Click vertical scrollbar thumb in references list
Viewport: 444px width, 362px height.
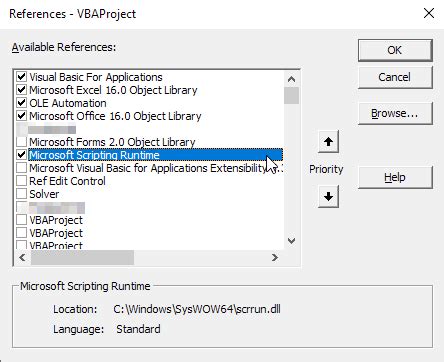pyautogui.click(x=292, y=96)
